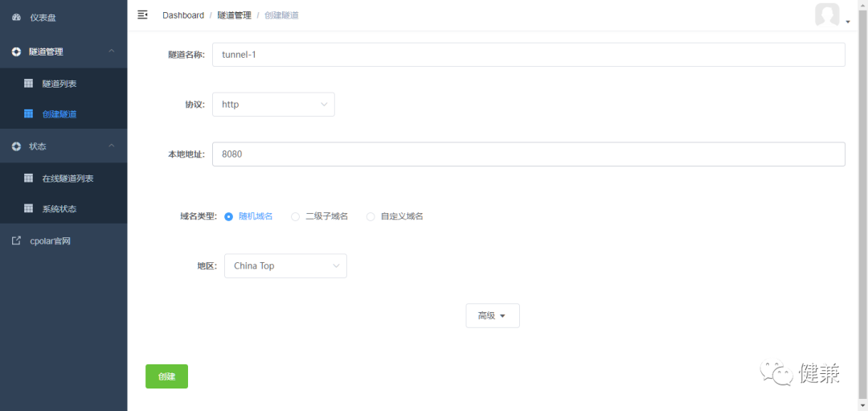Select the 随机域名 radio button
This screenshot has height=411, width=868.
coord(229,216)
